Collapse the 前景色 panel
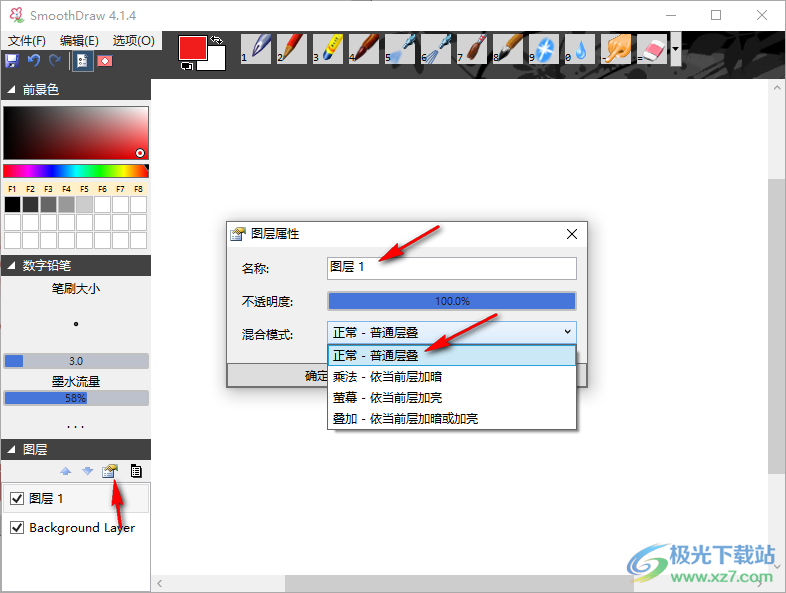This screenshot has height=593, width=786. pyautogui.click(x=11, y=90)
